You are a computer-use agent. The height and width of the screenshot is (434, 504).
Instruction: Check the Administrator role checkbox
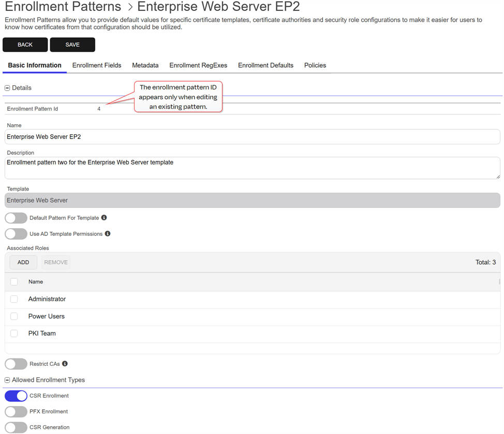pyautogui.click(x=14, y=299)
